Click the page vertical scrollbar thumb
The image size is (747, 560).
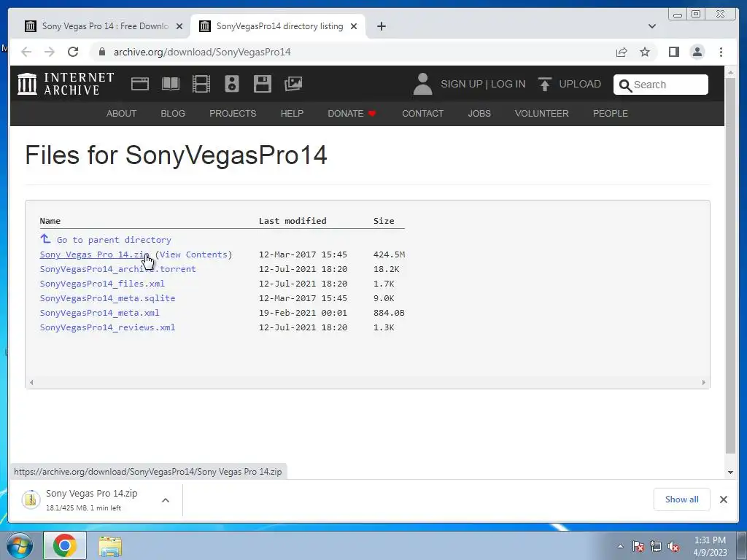click(730, 265)
